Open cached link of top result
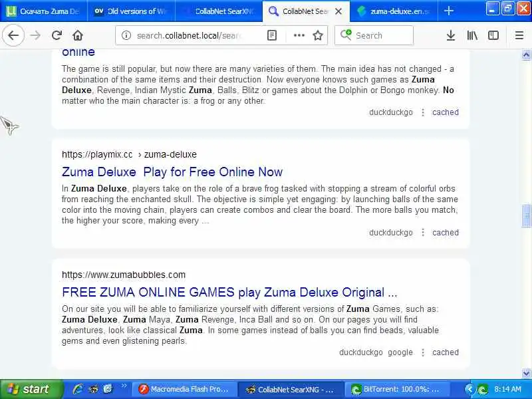 click(x=445, y=112)
